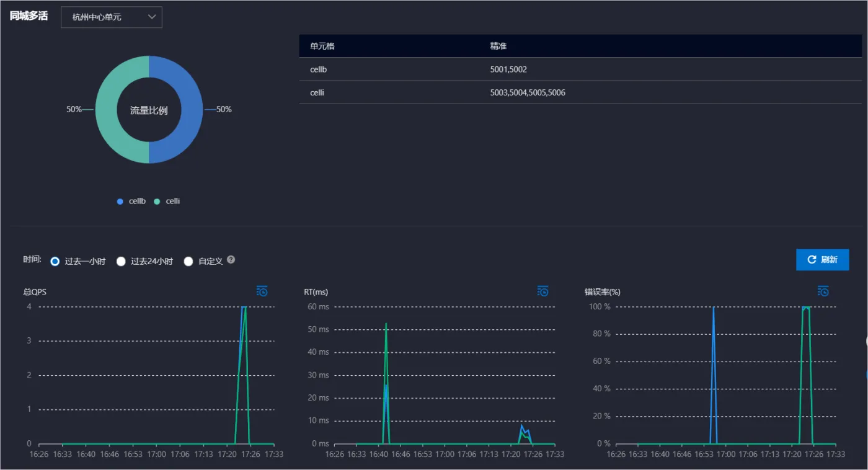The image size is (868, 470).
Task: Click the value 5003,5004,5005,5006
Action: point(528,92)
